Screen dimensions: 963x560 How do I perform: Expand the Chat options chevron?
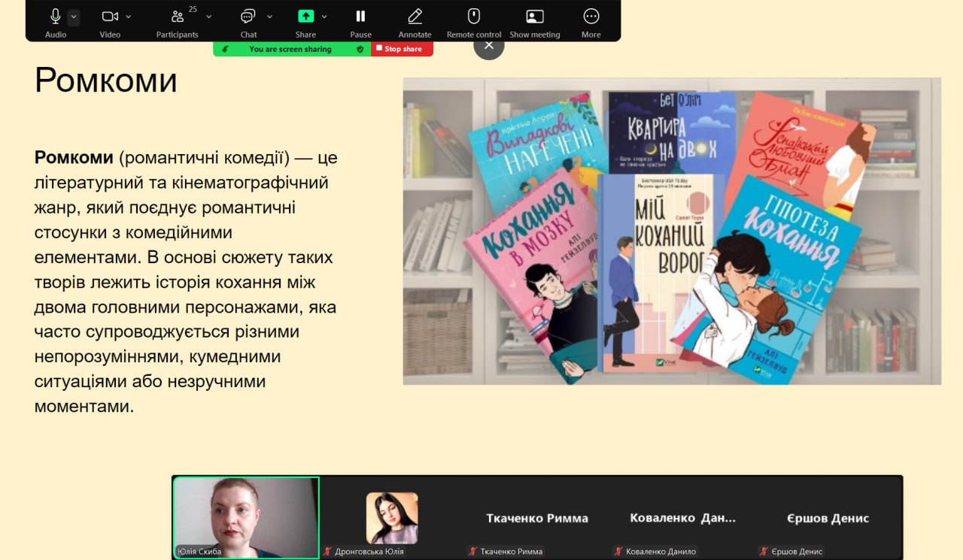pyautogui.click(x=269, y=17)
